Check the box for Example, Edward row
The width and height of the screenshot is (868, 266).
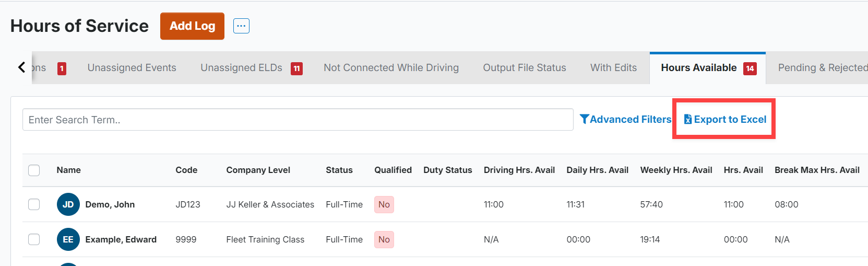click(34, 239)
